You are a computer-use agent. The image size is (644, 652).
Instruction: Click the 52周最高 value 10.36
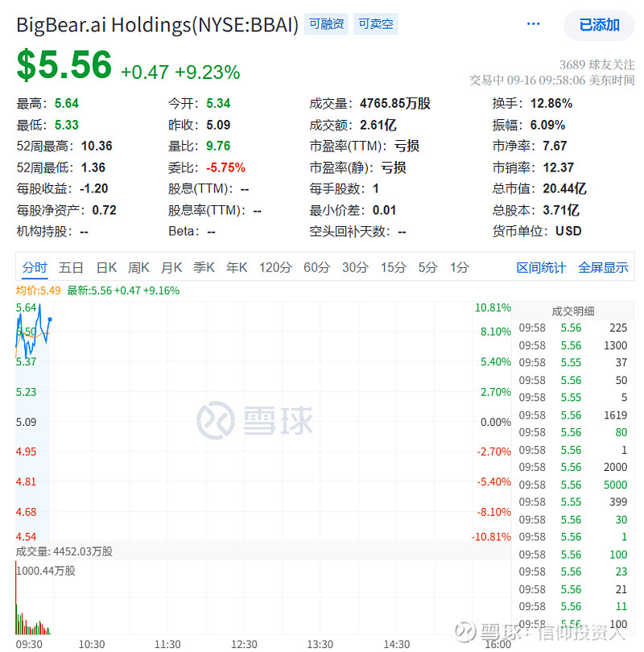97,146
